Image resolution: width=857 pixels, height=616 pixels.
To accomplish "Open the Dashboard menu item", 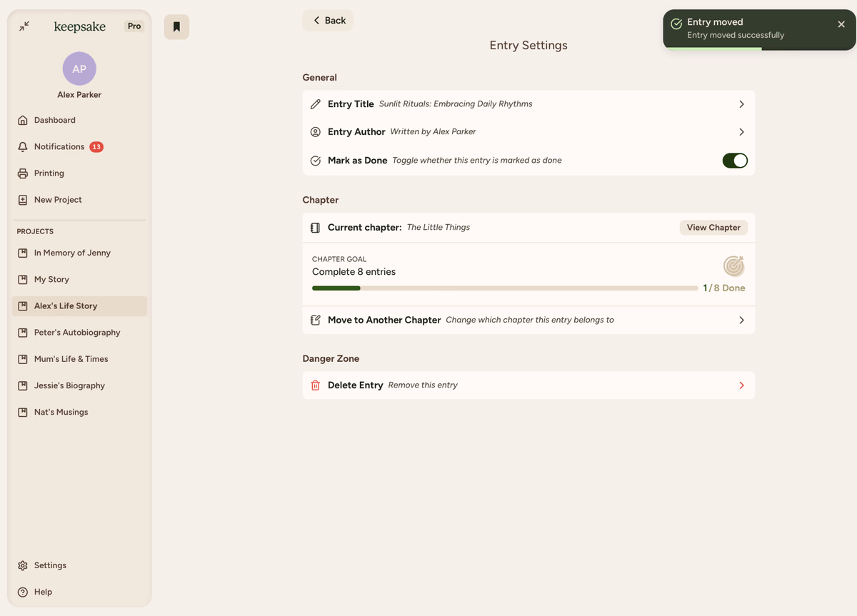I will tap(54, 121).
